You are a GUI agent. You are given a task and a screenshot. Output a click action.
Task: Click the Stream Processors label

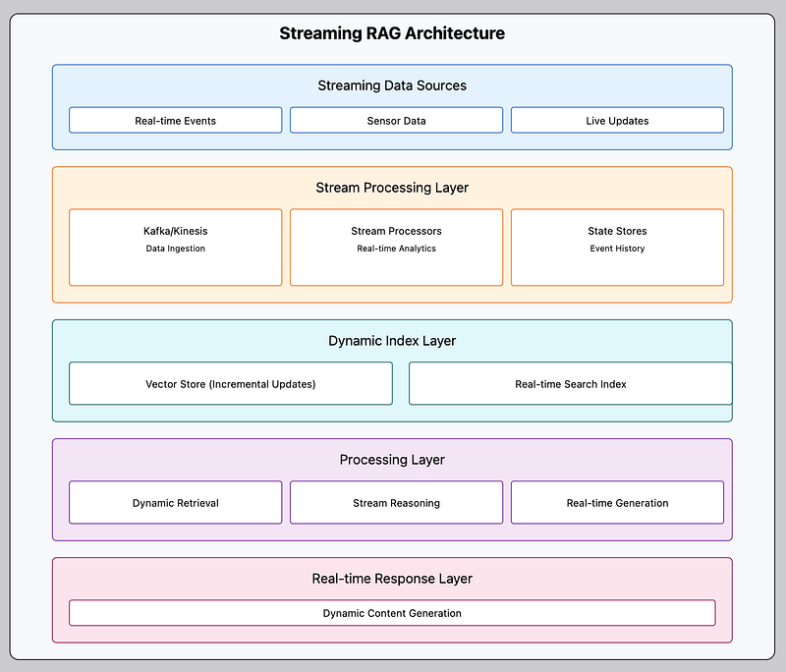tap(397, 231)
